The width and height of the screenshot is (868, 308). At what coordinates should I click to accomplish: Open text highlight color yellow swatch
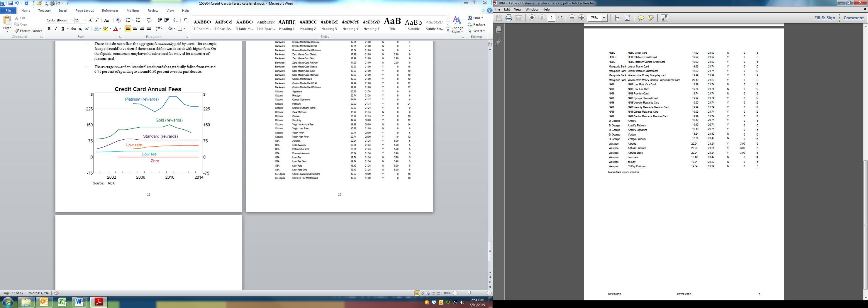tap(105, 29)
